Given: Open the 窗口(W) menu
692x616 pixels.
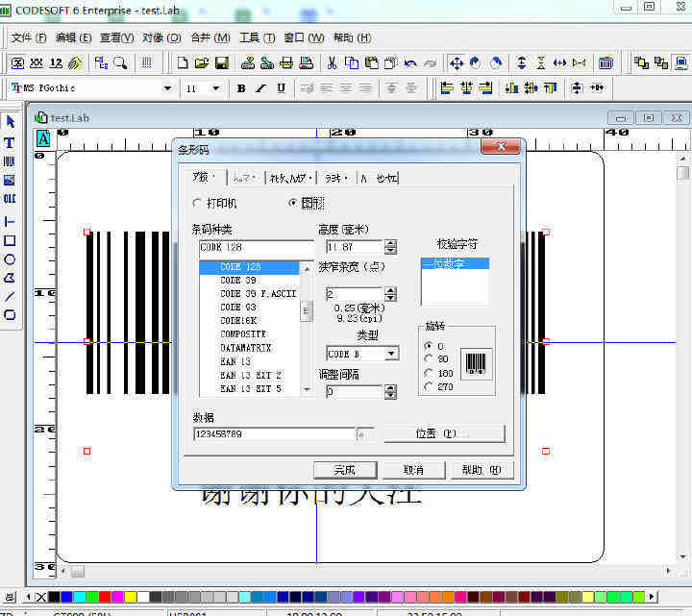Looking at the screenshot, I should [x=304, y=37].
